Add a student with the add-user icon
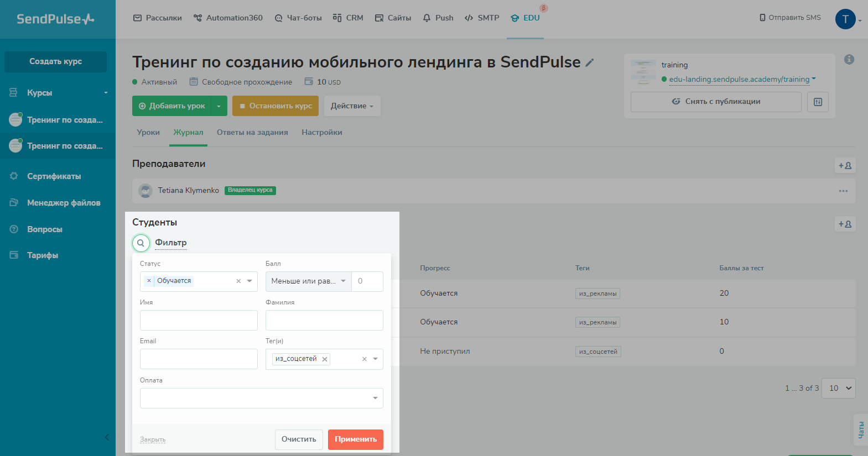The image size is (868, 456). point(845,224)
